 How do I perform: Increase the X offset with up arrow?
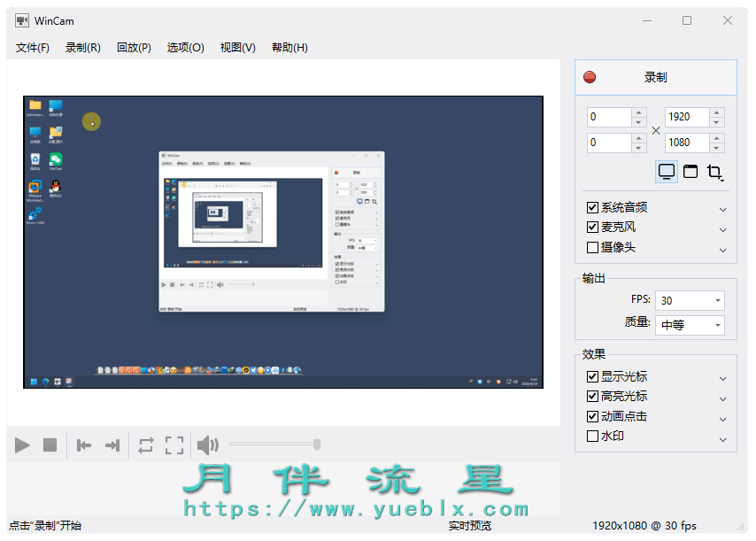coord(638,112)
